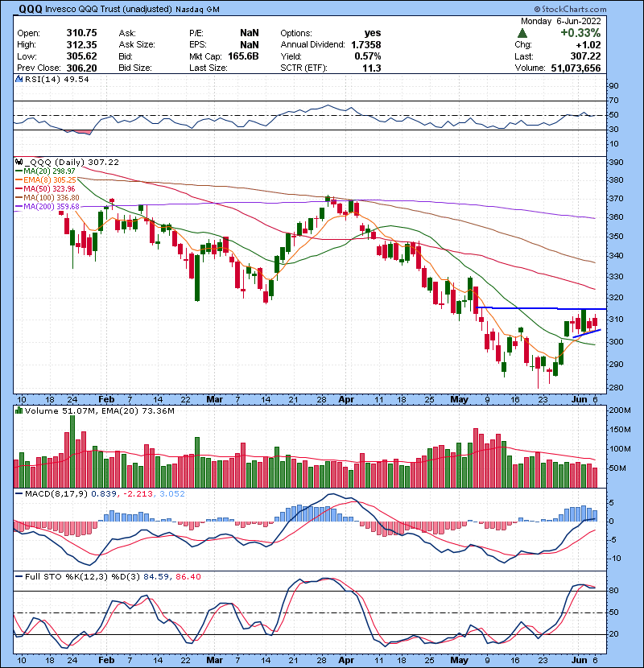644x668 pixels.
Task: Click the RSI(14) panel chart icon
Action: tap(19, 79)
